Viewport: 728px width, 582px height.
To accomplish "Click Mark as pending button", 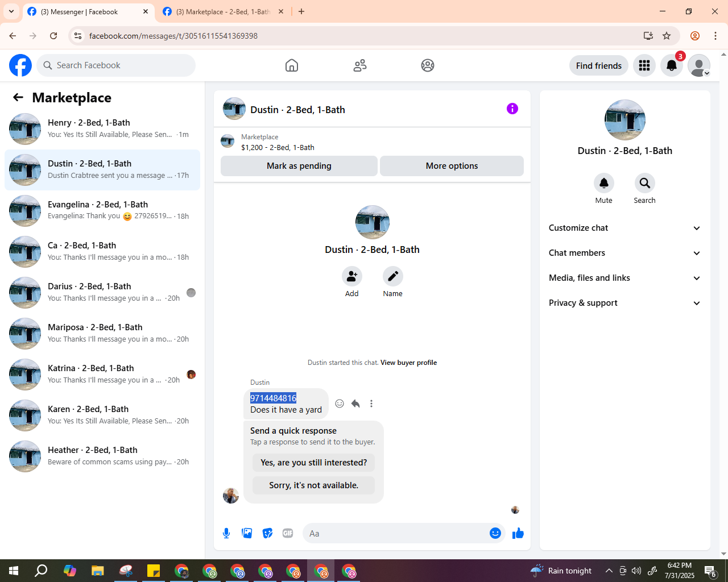I will click(x=299, y=166).
